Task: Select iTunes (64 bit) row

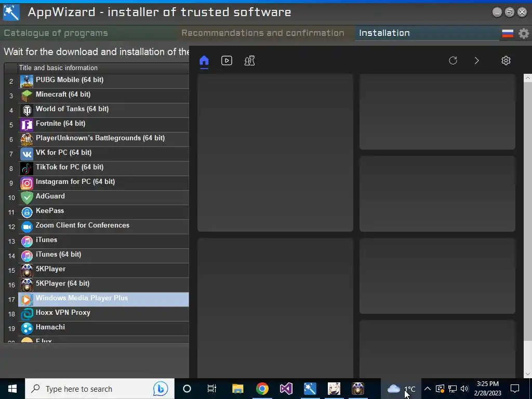Action: [x=103, y=256]
